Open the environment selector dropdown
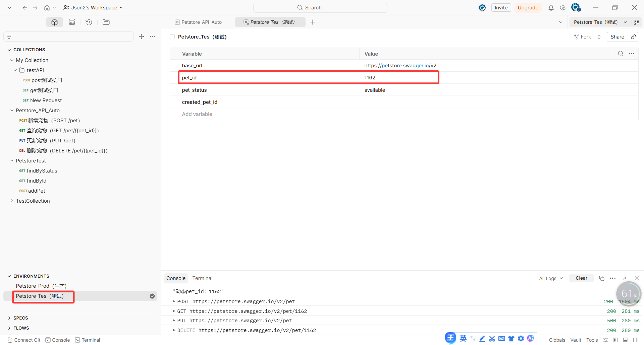644x345 pixels. (600, 22)
